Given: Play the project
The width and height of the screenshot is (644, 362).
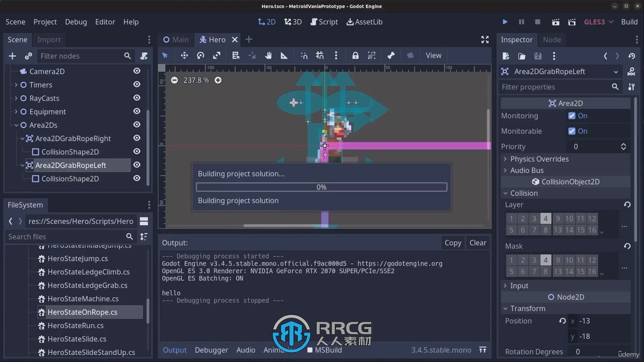Looking at the screenshot, I should coord(505,22).
